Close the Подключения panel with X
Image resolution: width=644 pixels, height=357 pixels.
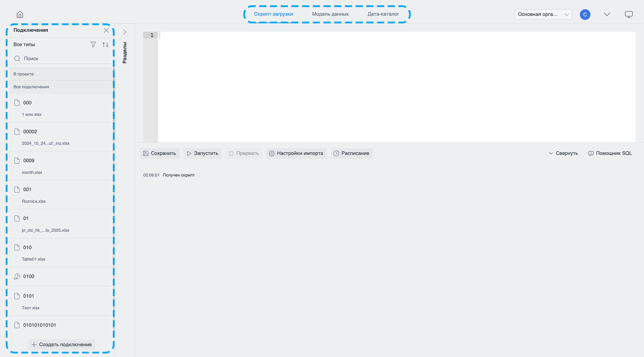tap(106, 30)
